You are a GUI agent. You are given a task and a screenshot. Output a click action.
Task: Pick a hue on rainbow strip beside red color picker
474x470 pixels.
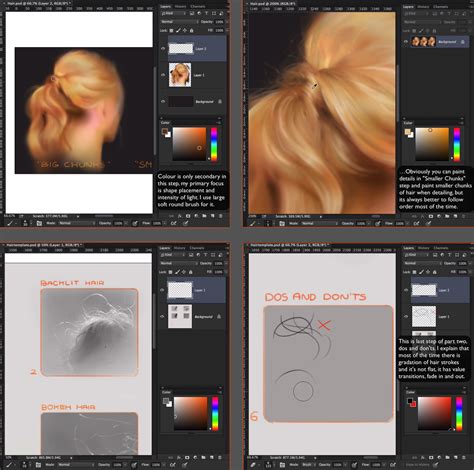tap(459, 413)
